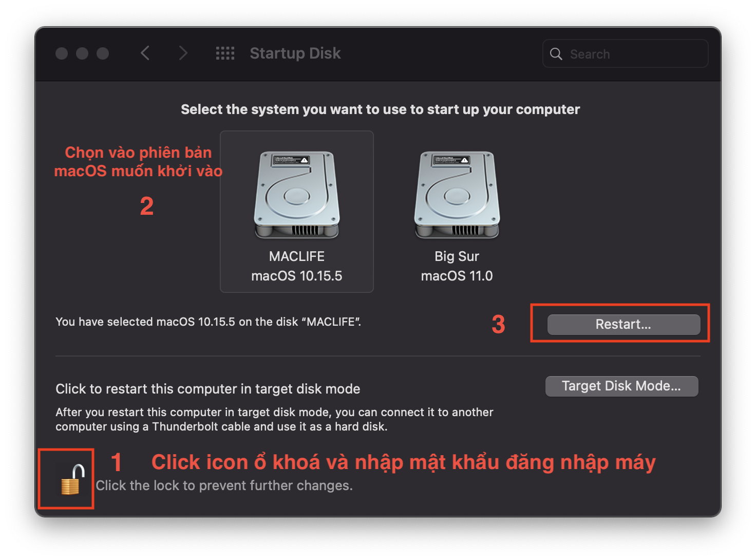Show all preferences via grid icon

225,53
